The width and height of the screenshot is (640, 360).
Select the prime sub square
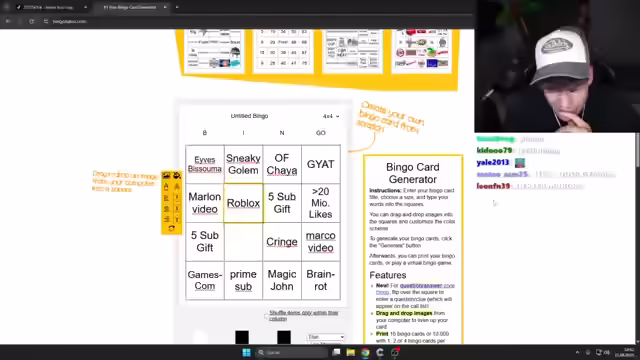pyautogui.click(x=243, y=280)
